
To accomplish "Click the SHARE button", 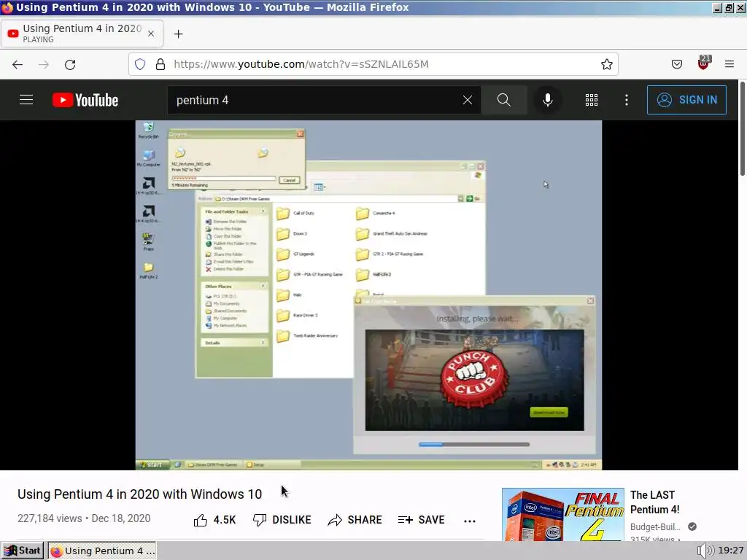I will click(355, 520).
